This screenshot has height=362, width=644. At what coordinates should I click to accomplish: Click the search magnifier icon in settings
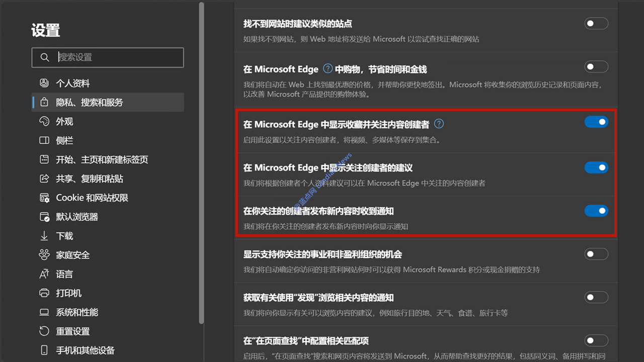(45, 57)
